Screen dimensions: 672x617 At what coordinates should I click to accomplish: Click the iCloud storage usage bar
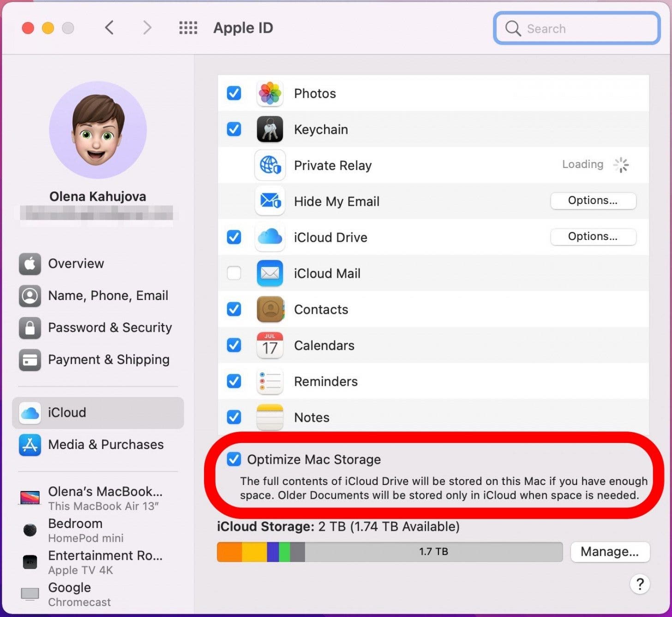[x=389, y=552]
